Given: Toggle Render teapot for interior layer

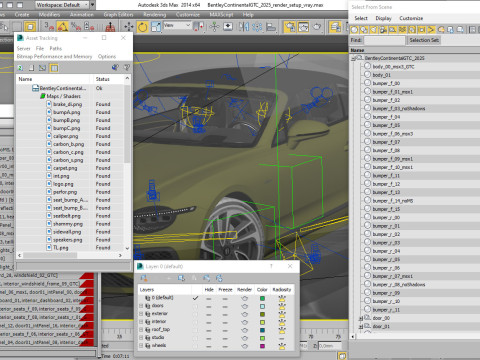Looking at the screenshot, I should [244, 322].
